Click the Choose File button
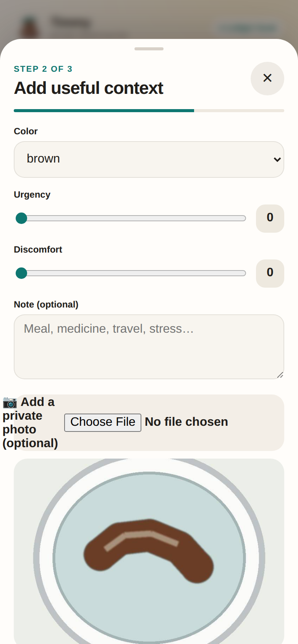 [x=103, y=422]
